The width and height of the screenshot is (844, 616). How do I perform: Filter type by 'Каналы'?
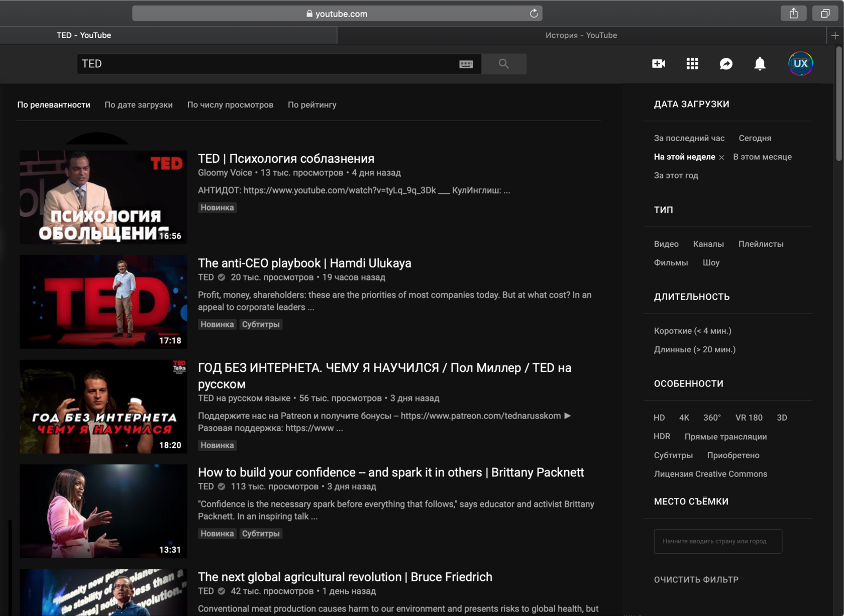[708, 244]
